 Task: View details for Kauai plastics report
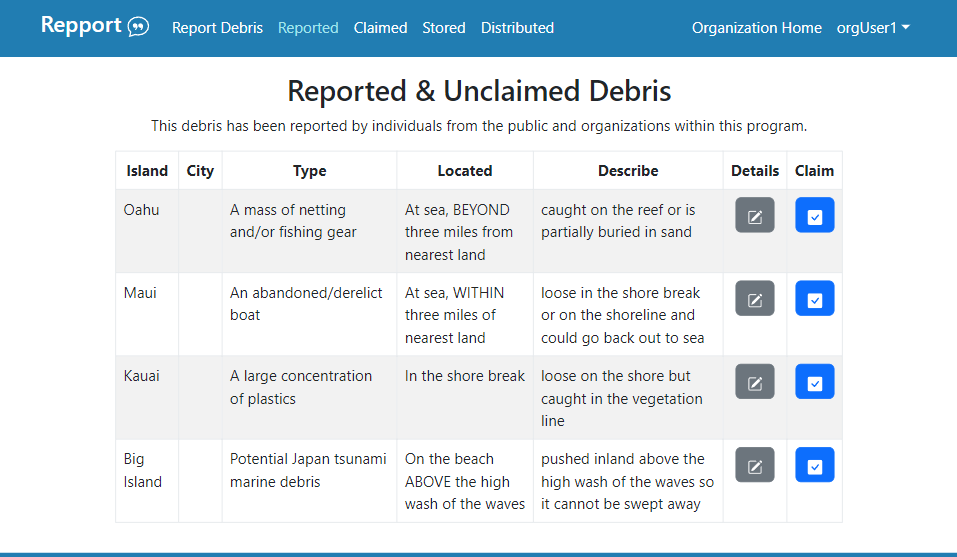coord(754,382)
